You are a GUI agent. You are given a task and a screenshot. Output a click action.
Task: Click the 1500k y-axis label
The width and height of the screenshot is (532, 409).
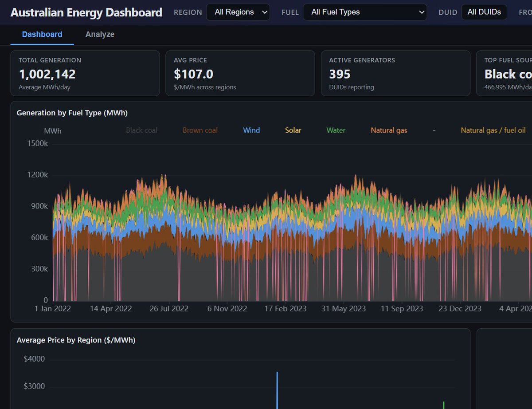(x=37, y=144)
